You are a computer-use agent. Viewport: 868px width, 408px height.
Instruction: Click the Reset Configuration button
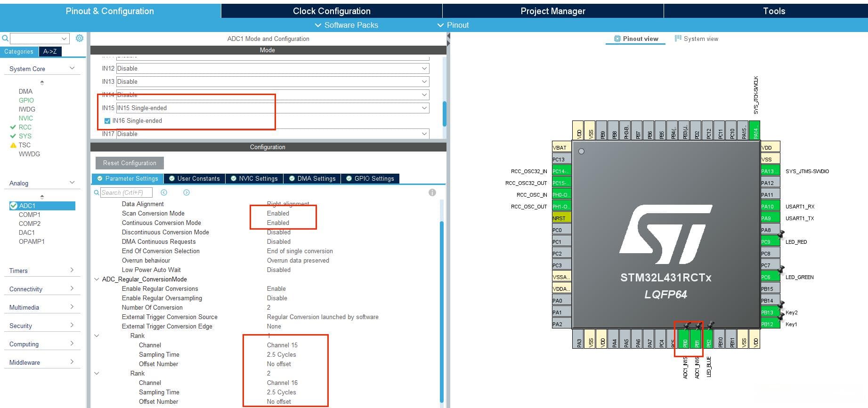[x=130, y=163]
